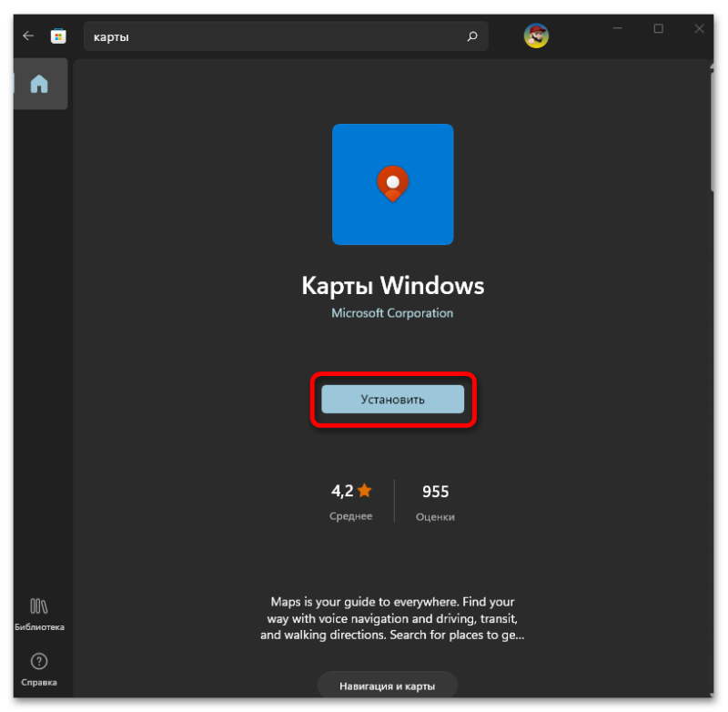728x712 pixels.
Task: Click the search magnifier icon
Action: click(x=472, y=36)
